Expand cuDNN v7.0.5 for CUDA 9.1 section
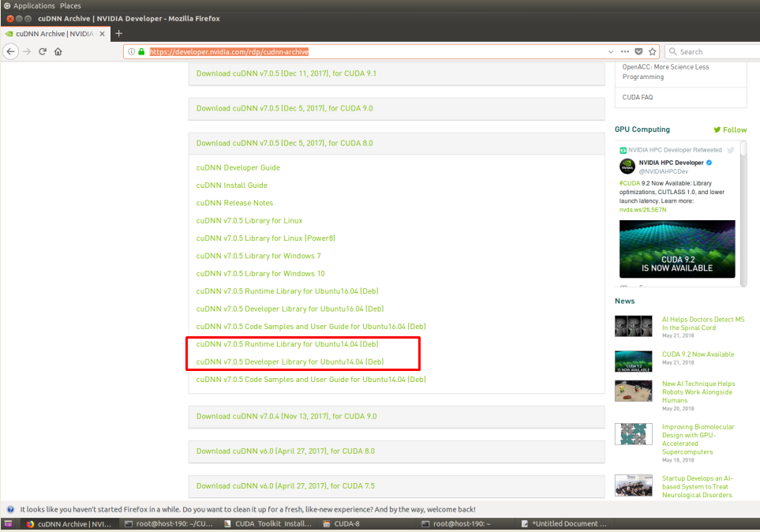Image resolution: width=760 pixels, height=532 pixels. pos(396,73)
